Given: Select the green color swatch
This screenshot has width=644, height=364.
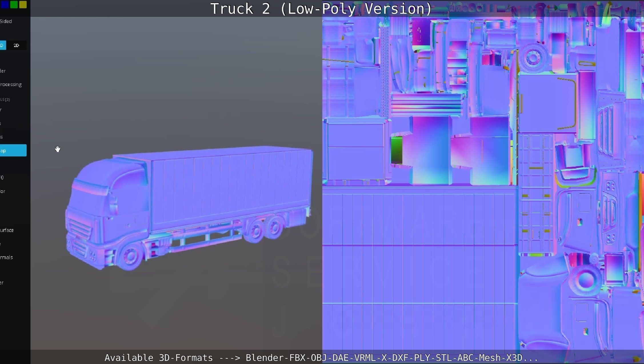Looking at the screenshot, I should point(14,4).
